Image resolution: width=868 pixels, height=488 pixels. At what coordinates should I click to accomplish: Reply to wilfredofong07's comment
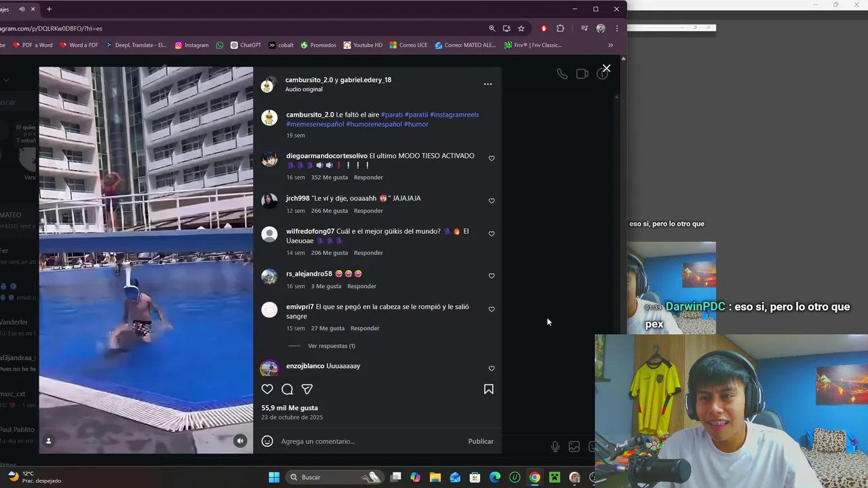[x=368, y=253]
